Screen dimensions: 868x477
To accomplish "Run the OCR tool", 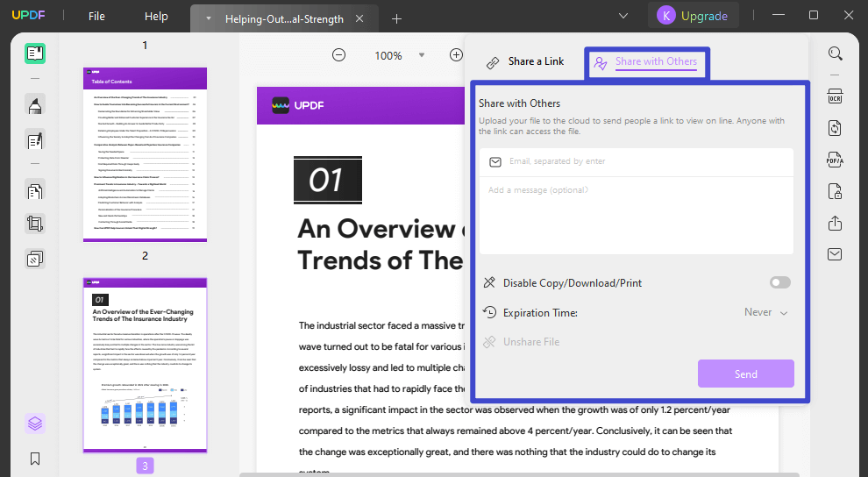I will [x=835, y=96].
